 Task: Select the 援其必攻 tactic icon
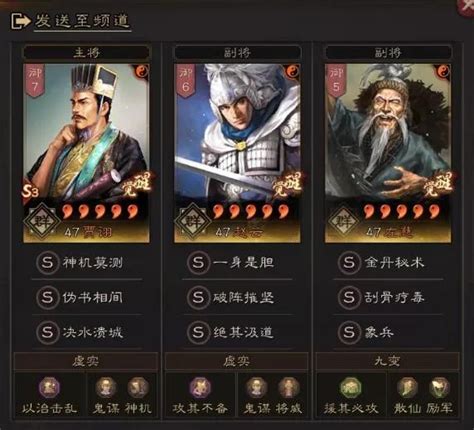click(x=351, y=387)
